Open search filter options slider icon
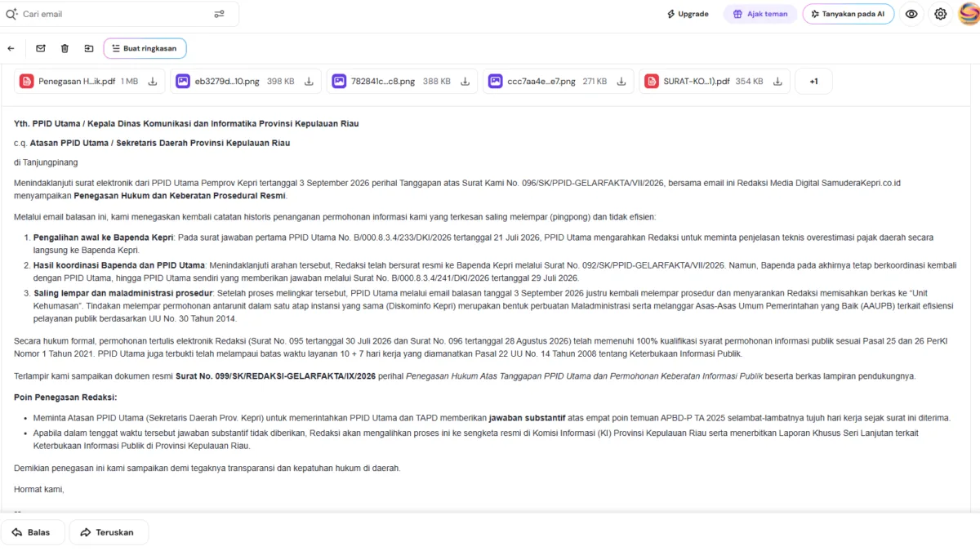The height and width of the screenshot is (551, 980). click(x=219, y=14)
